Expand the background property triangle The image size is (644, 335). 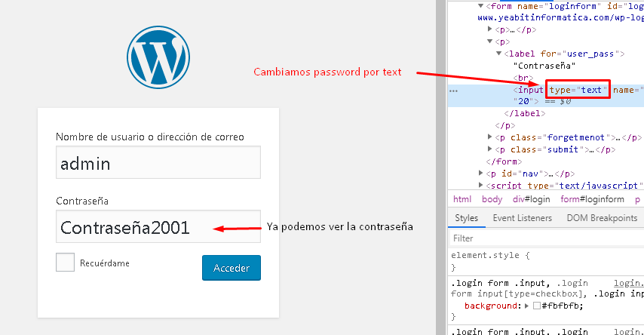click(x=526, y=306)
